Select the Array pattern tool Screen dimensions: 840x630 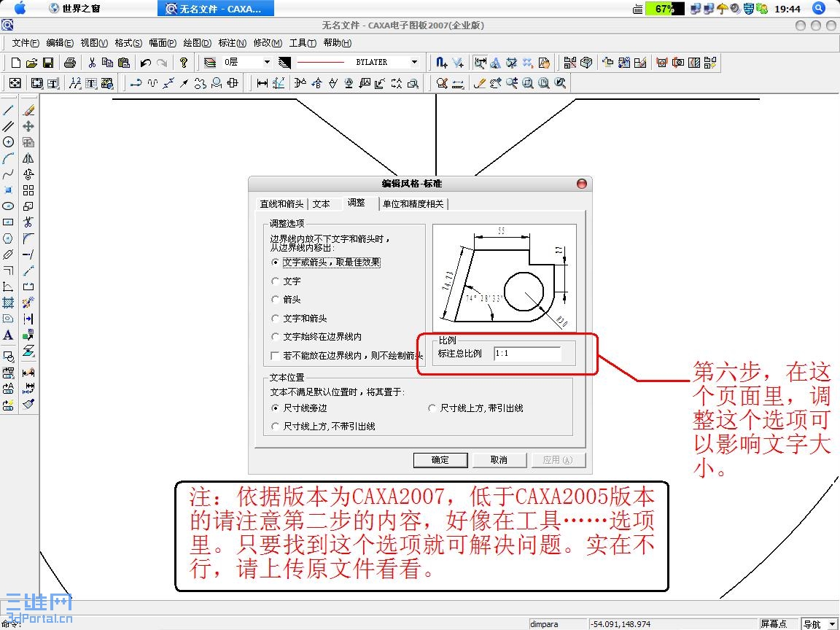click(28, 190)
